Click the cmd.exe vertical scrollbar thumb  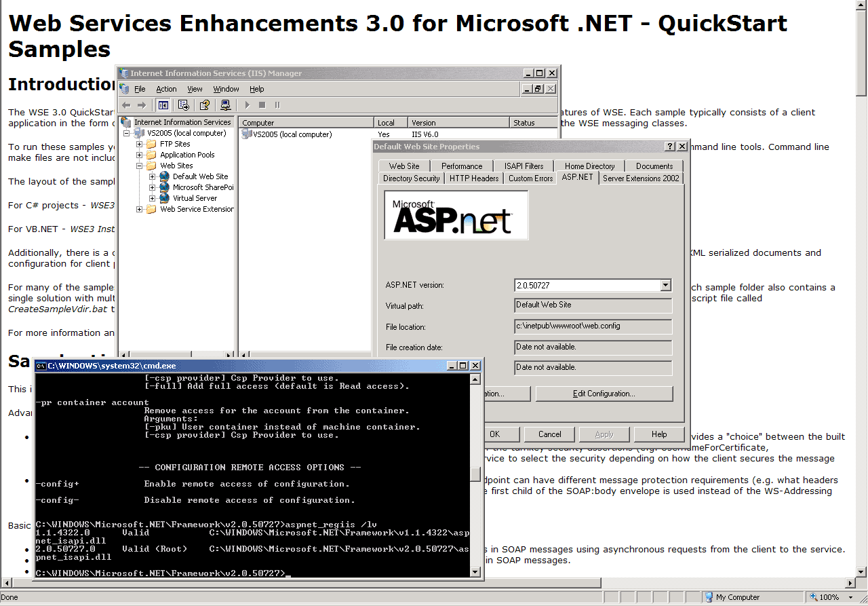tap(475, 474)
